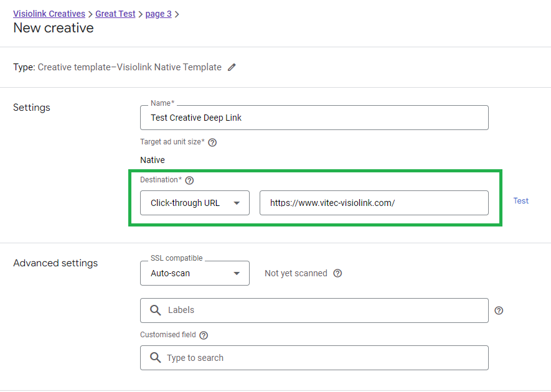Image resolution: width=551 pixels, height=392 pixels.
Task: Open help for Target ad unit size
Action: tap(212, 142)
